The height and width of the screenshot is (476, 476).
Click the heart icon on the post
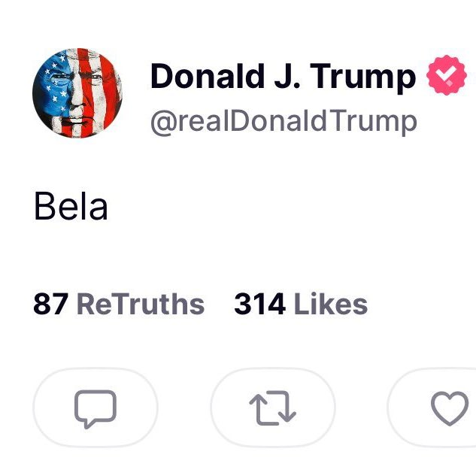coord(449,410)
